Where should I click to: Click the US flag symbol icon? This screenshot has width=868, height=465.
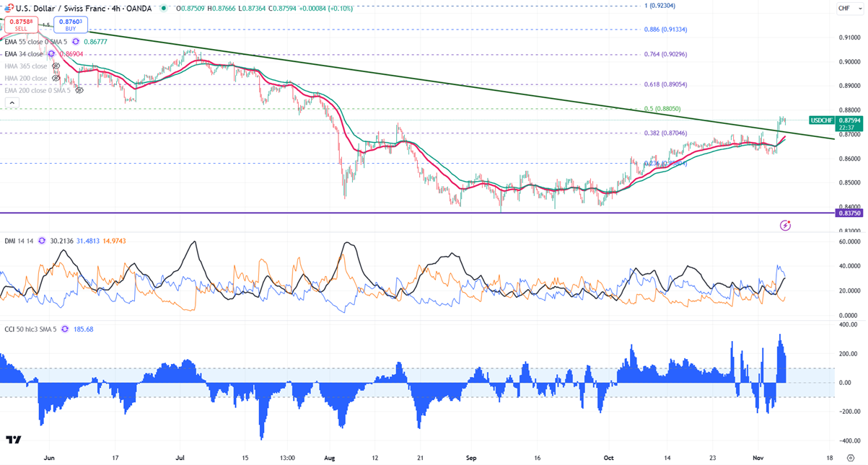(x=6, y=8)
